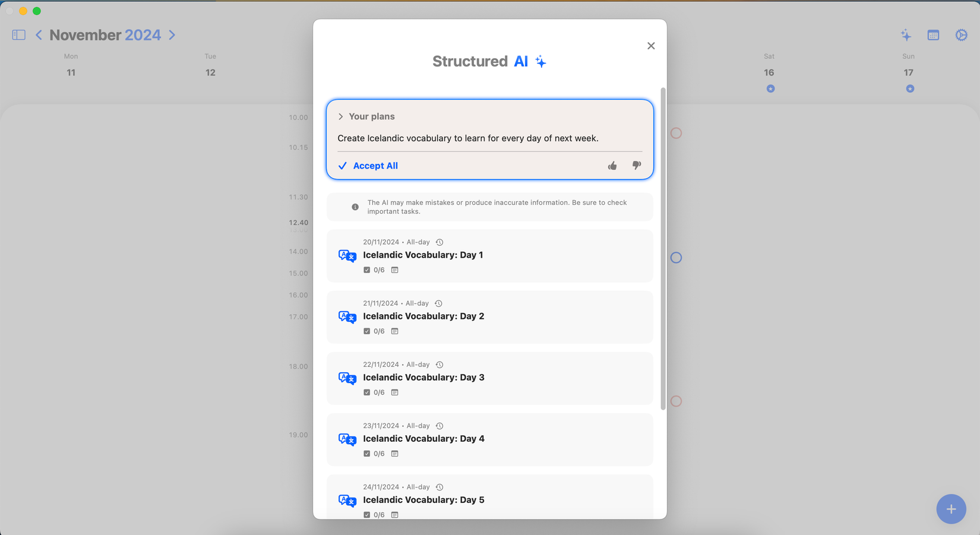Select Sunday 17 in week header
The image size is (980, 535).
(x=909, y=72)
